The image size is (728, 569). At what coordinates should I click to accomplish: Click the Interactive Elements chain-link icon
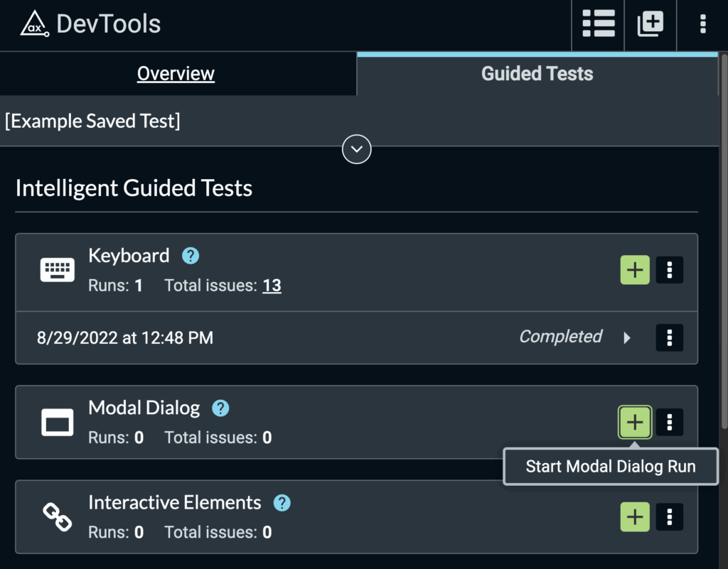pyautogui.click(x=57, y=517)
